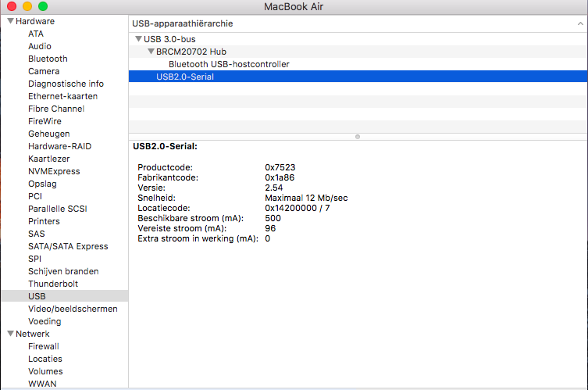
Task: Select Parallelle SCSI in the sidebar
Action: coord(57,209)
